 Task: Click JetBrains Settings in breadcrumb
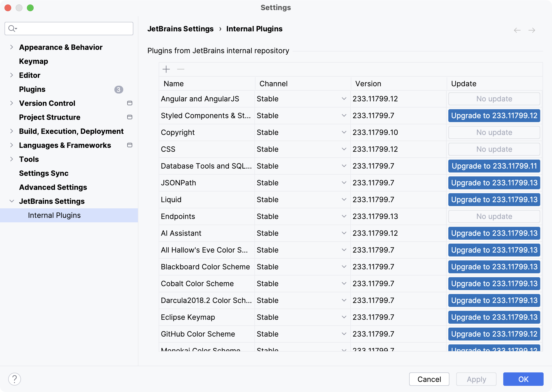[180, 29]
